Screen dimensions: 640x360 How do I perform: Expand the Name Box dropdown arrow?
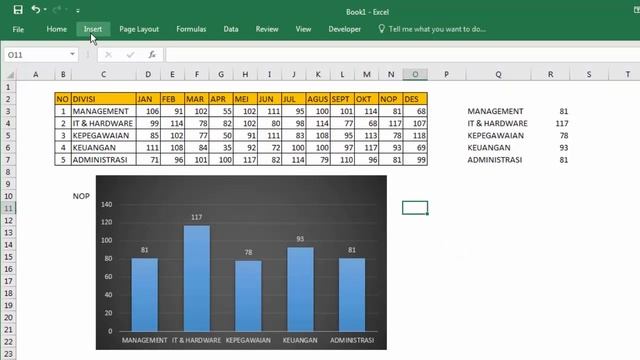72,54
